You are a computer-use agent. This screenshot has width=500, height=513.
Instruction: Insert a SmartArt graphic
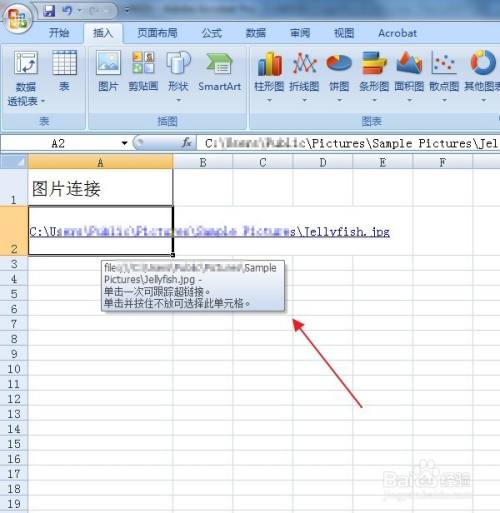point(219,71)
